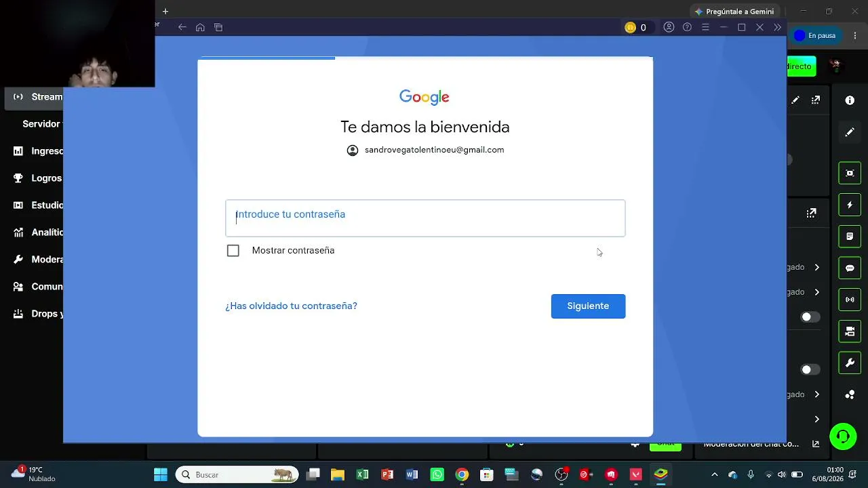
Task: Click the pencil edit icon beside the pop-out arrow
Action: point(795,100)
